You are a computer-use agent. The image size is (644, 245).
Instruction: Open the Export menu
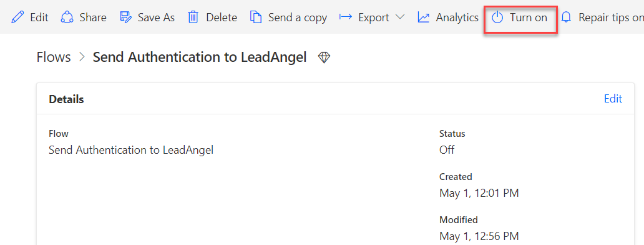click(372, 17)
